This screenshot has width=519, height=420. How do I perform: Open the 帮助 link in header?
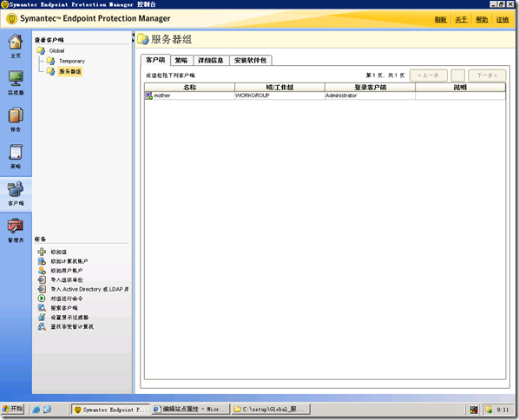[x=482, y=20]
